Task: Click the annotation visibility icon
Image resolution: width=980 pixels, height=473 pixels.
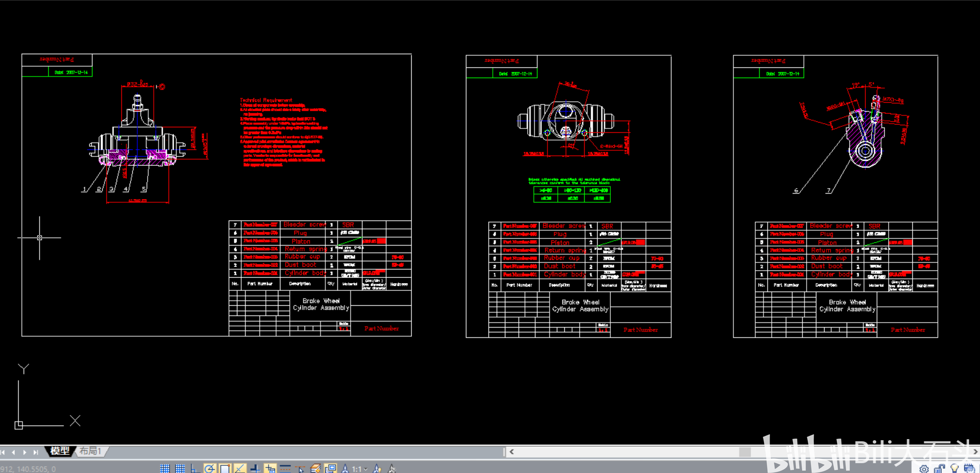Action: [377, 469]
